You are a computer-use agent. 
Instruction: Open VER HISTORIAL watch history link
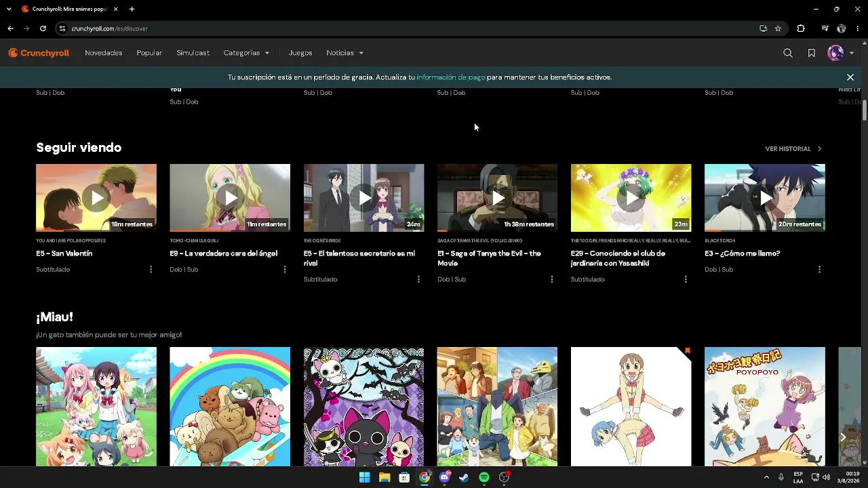[793, 148]
